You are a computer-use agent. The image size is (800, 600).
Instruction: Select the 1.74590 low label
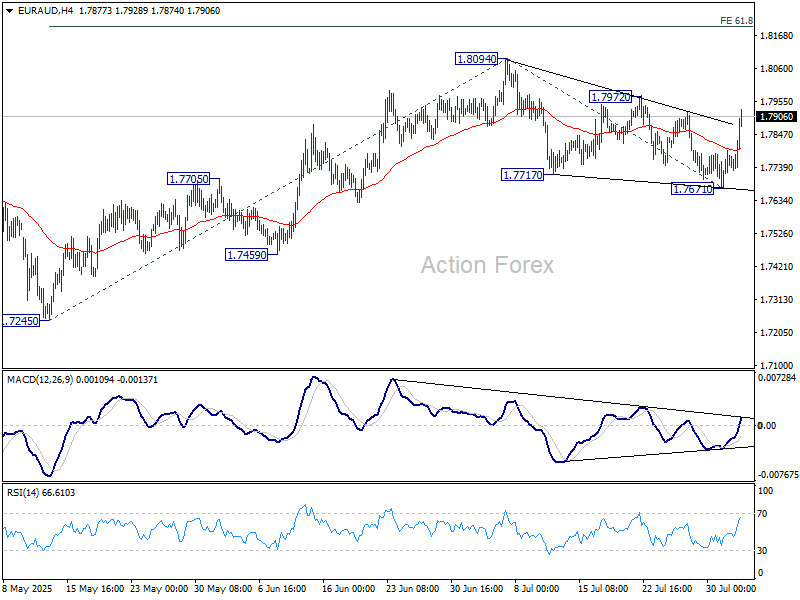click(245, 255)
